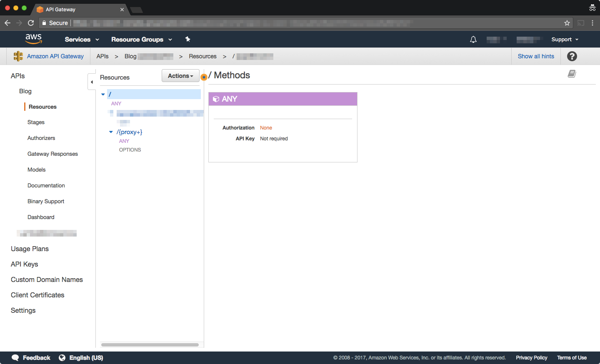Click the API Key Not required value
The image size is (600, 364).
(274, 139)
